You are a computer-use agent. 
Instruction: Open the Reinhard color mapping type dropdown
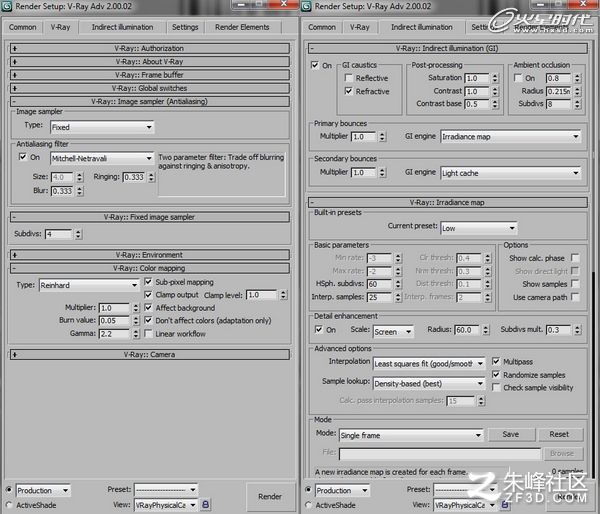point(89,286)
